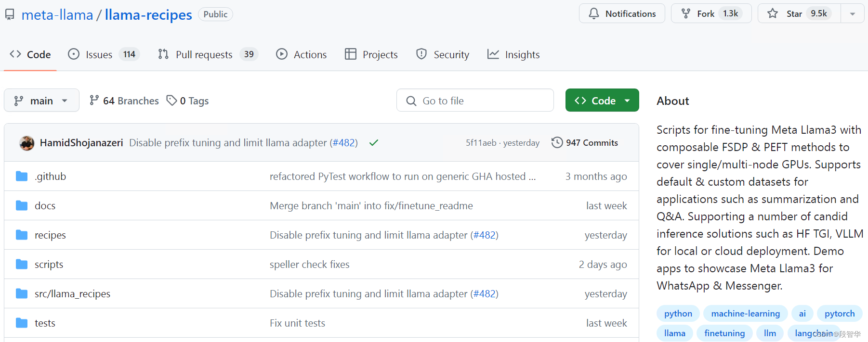View the 947 Commits history
This screenshot has height=342, width=868.
tap(585, 143)
